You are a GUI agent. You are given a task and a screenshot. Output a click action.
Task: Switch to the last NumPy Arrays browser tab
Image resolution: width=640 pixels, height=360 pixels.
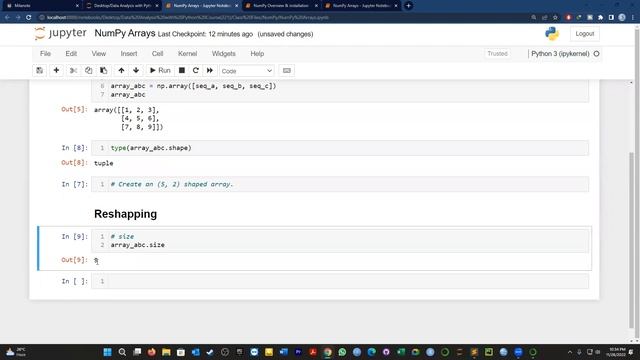pos(361,6)
